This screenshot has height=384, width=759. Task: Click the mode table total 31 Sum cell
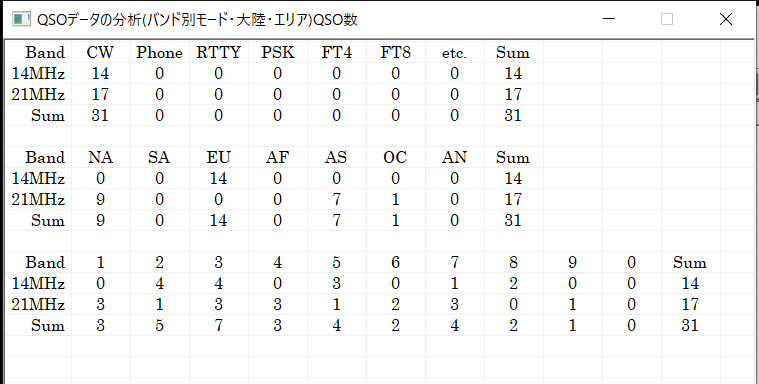(x=513, y=115)
